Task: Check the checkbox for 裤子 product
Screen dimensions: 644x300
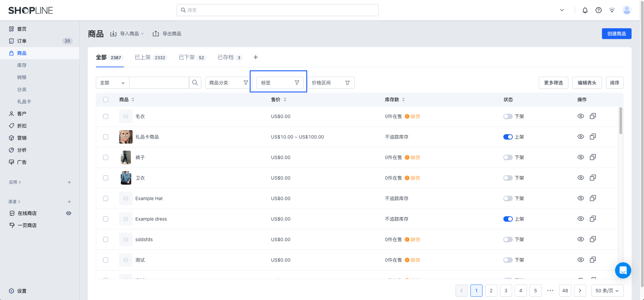Action: coord(105,157)
